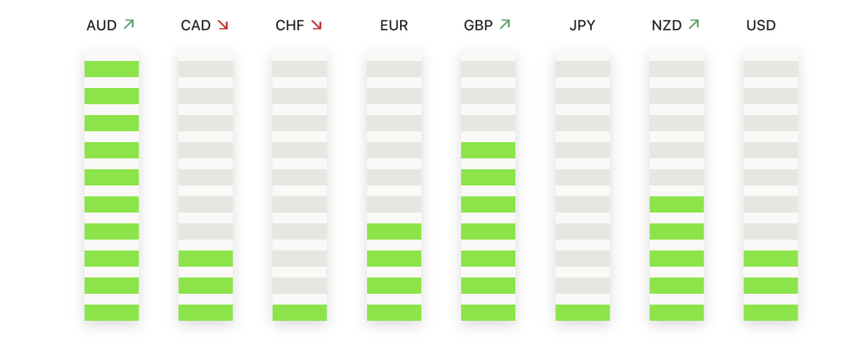The image size is (868, 342).
Task: Click the topmost green bar in USD meter
Action: tap(771, 258)
